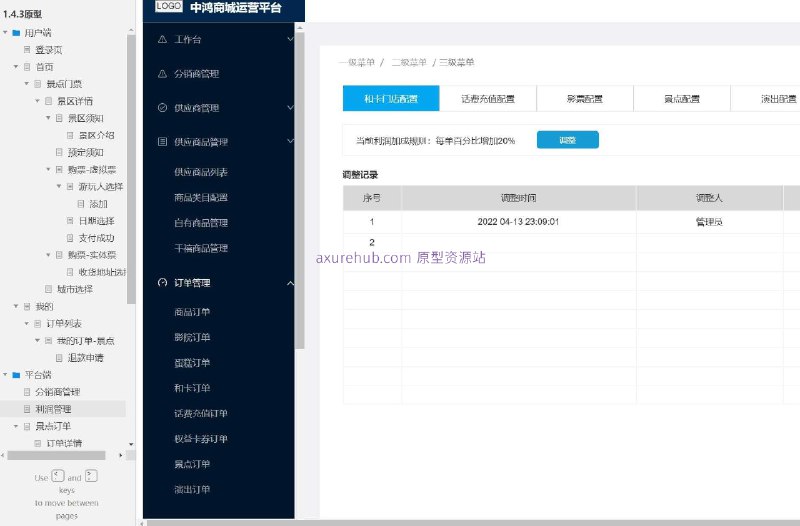
Task: Open the 供应商品列表 submenu item
Action: click(201, 172)
